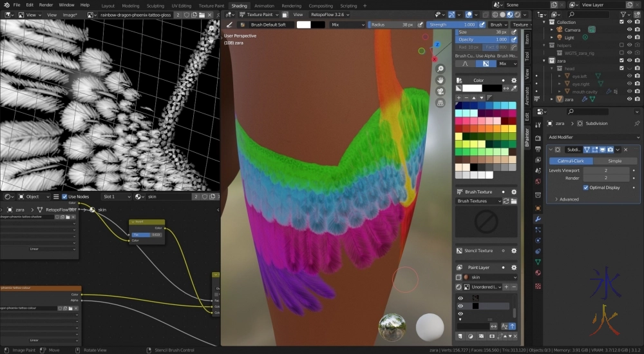Screen dimensions: 644x354
Task: Toggle the Optimal Display checkbox
Action: point(585,188)
